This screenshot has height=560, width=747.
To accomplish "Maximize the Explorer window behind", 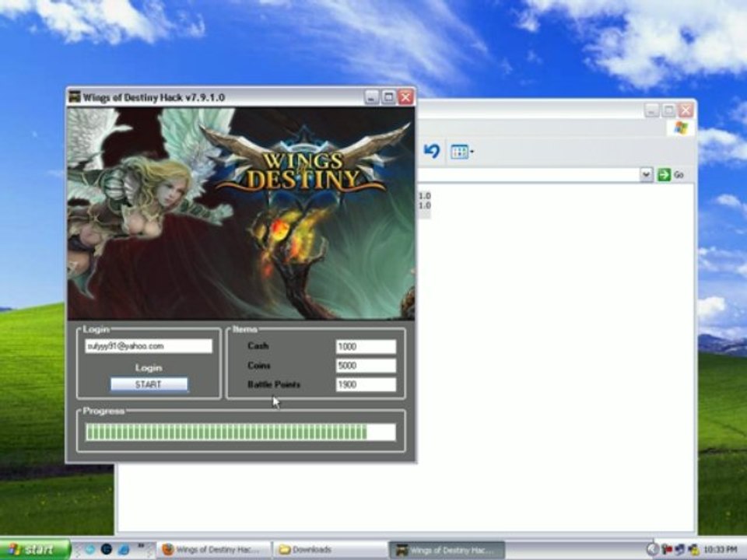I will (x=669, y=110).
